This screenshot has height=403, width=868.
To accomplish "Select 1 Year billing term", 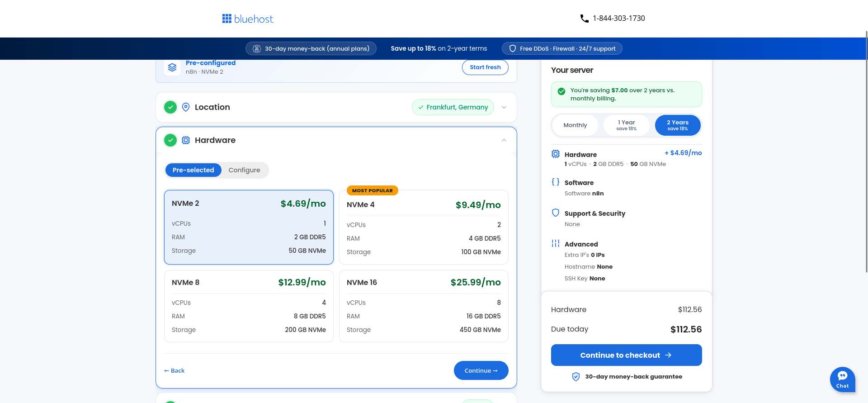I will pos(627,125).
